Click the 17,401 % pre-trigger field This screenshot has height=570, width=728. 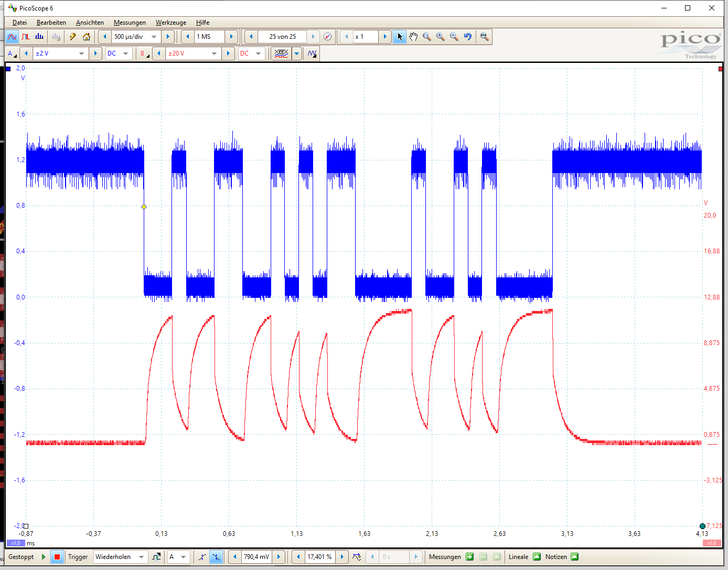(x=320, y=557)
